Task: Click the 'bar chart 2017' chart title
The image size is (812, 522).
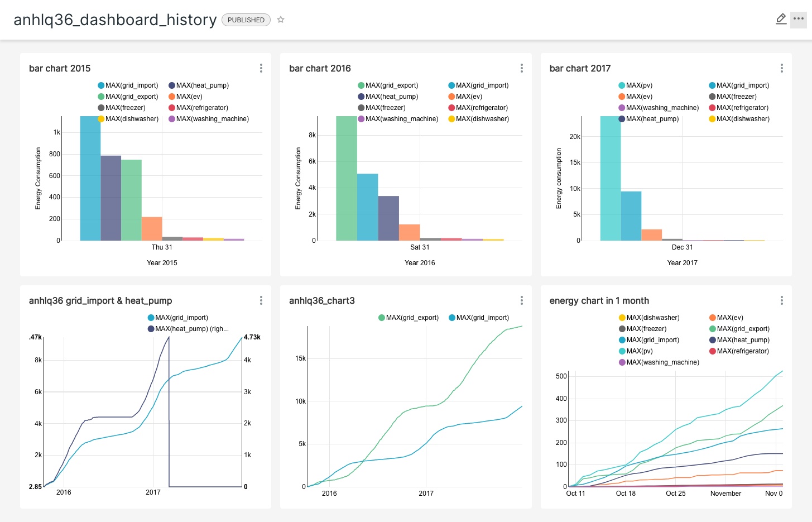Action: [x=580, y=68]
